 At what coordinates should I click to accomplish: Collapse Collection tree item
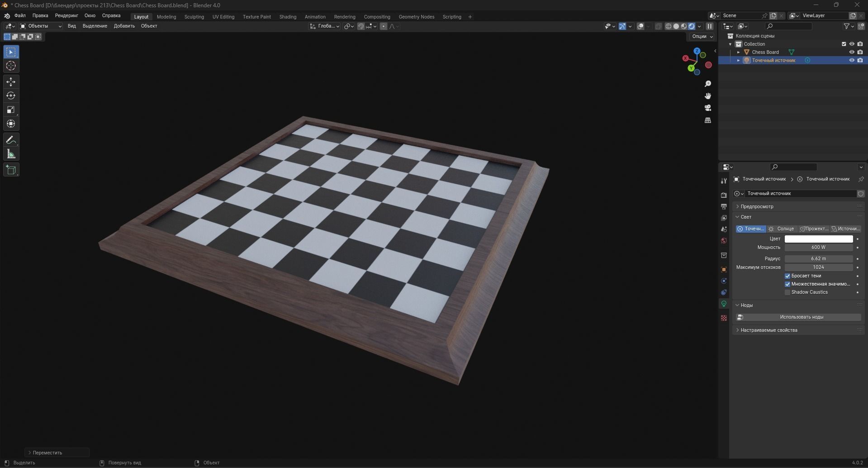[x=730, y=44]
